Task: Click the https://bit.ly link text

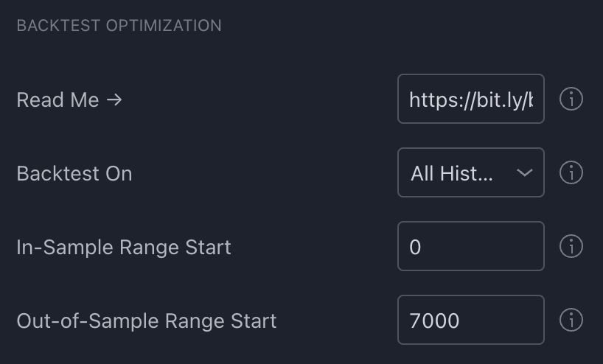Action: click(x=471, y=100)
